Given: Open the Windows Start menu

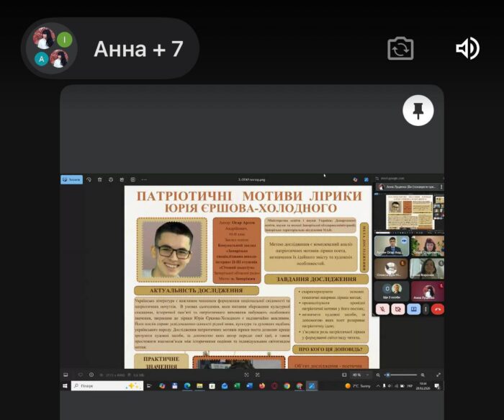Looking at the screenshot, I should tap(66, 386).
